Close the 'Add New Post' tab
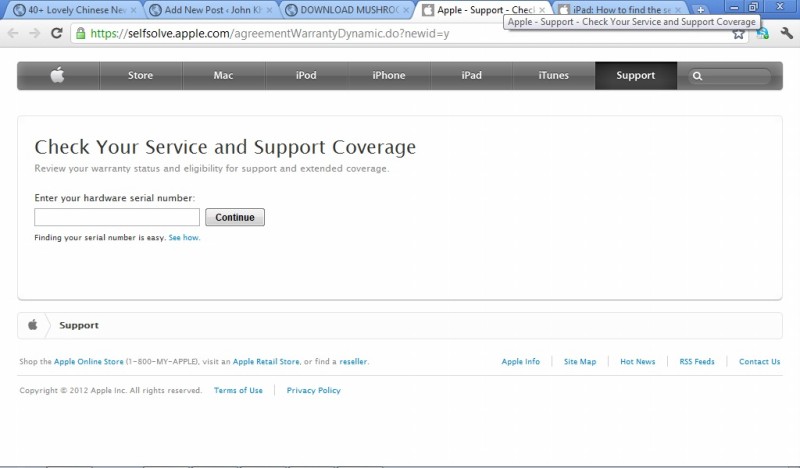This screenshot has width=800, height=468. point(271,10)
